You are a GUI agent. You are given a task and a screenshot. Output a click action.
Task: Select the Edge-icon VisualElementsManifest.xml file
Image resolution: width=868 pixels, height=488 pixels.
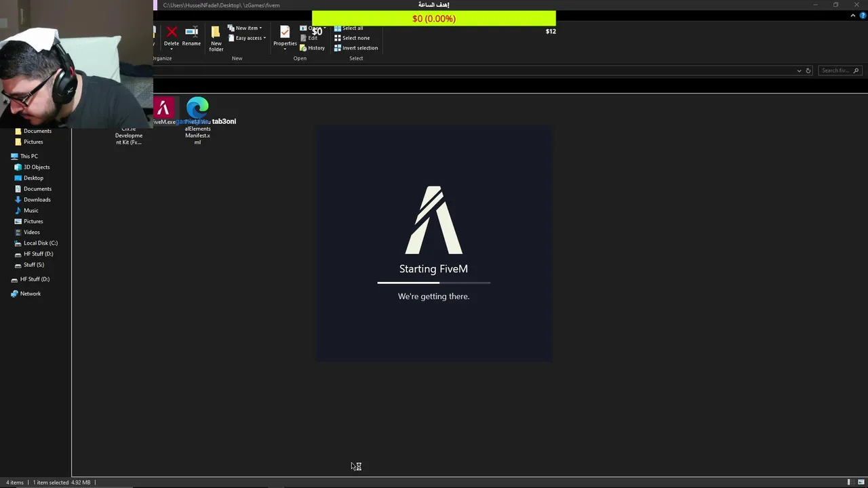(x=197, y=121)
